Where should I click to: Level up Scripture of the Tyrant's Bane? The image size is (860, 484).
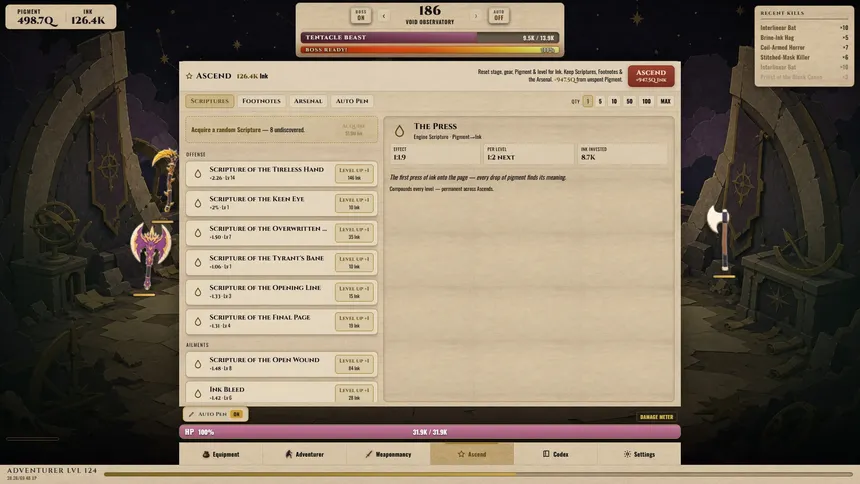tap(354, 263)
